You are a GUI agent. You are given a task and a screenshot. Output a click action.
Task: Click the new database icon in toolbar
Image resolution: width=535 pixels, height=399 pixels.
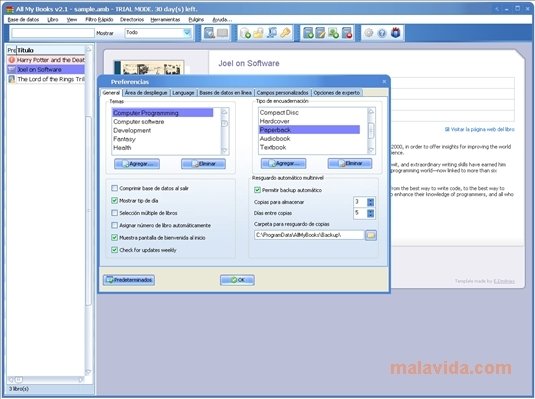[x=245, y=33]
